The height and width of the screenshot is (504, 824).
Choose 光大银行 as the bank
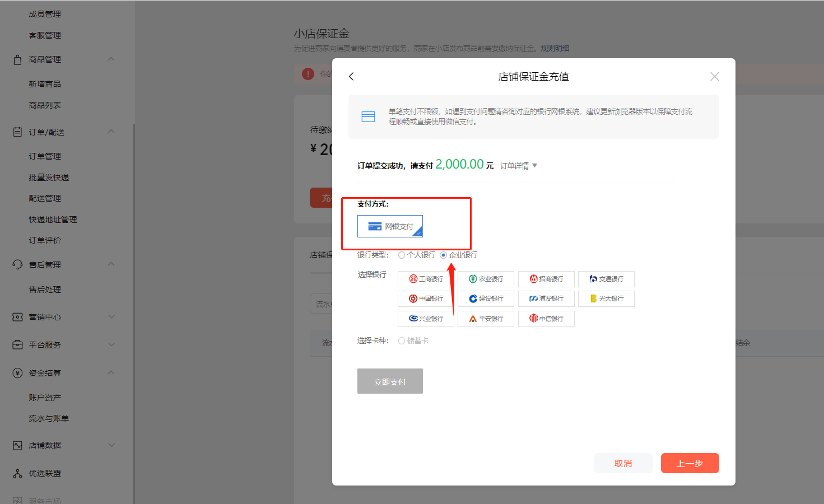(606, 298)
